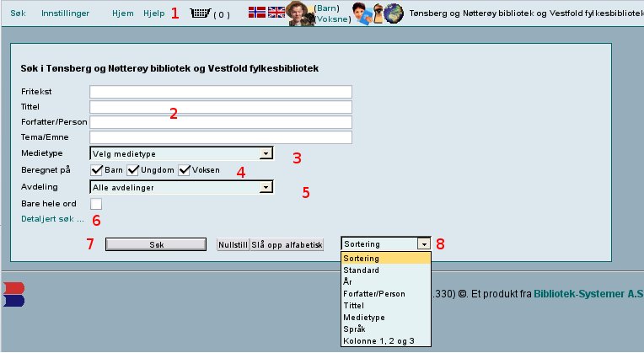Viewport: 644px width, 353px height.
Task: Switch language with the Norwegian flag
Action: [x=257, y=13]
